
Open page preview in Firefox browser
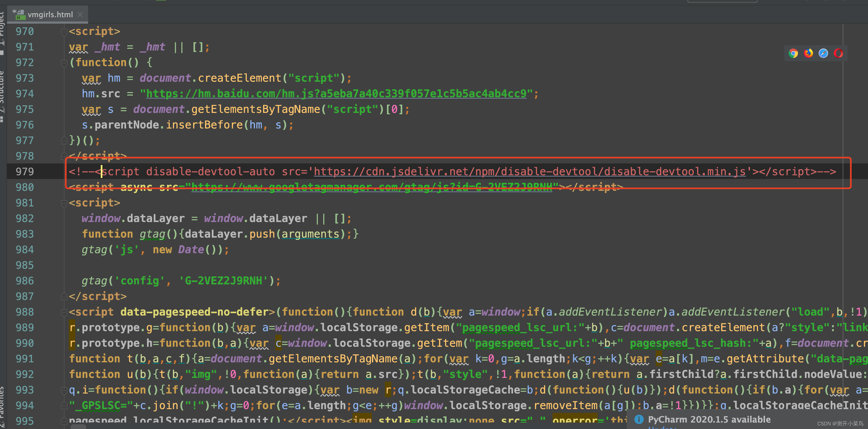pos(808,53)
